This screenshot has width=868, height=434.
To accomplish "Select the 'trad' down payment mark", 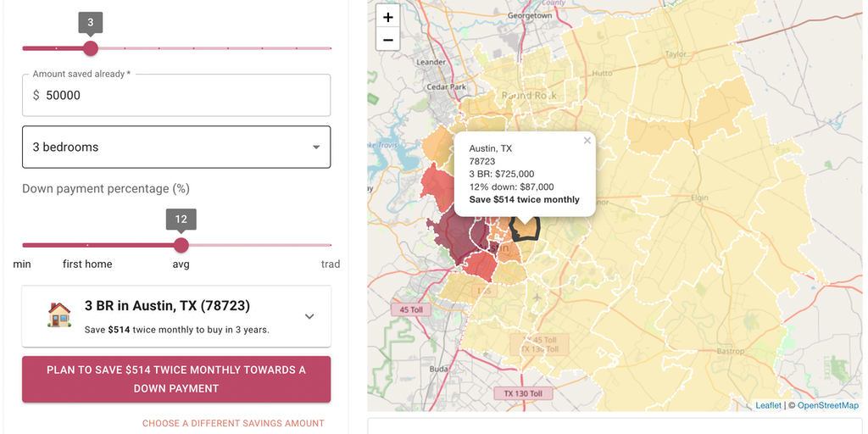I will [x=331, y=264].
